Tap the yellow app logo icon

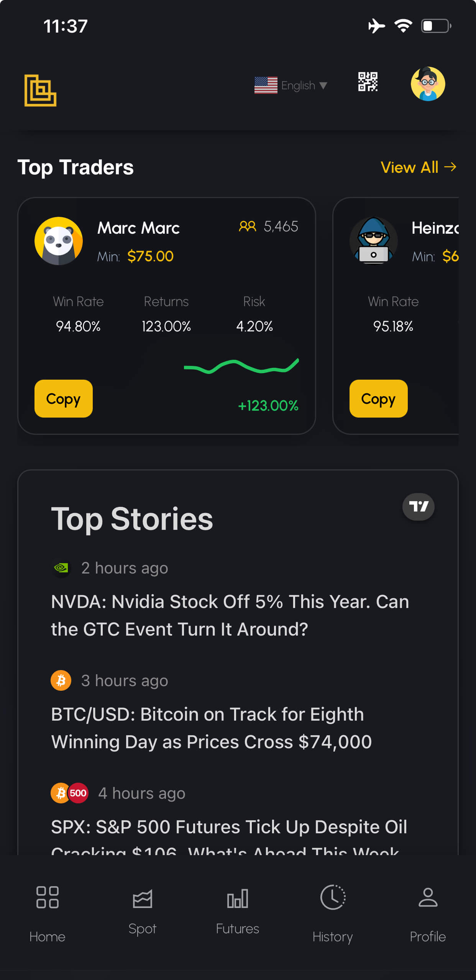click(x=40, y=90)
